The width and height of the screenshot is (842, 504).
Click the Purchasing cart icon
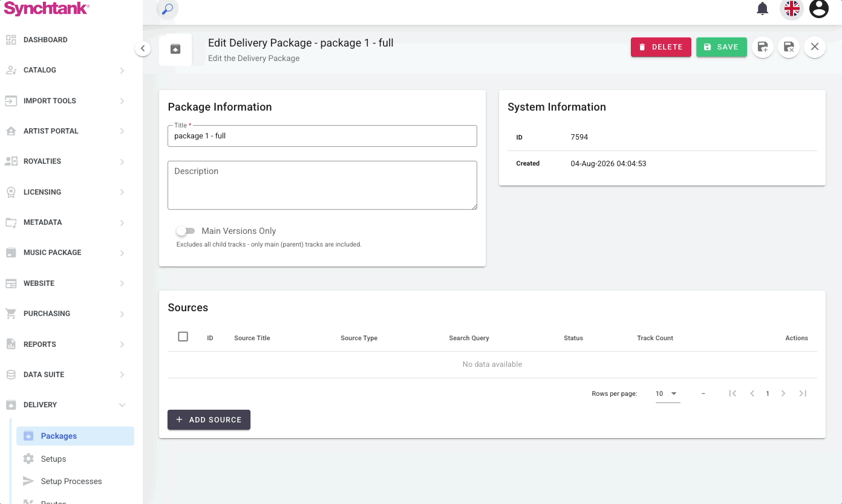[x=11, y=314]
